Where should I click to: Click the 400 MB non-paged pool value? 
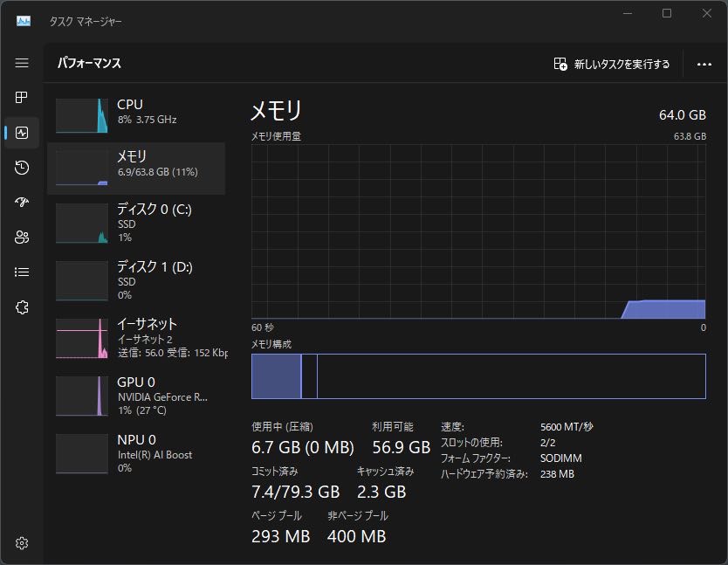[x=356, y=536]
